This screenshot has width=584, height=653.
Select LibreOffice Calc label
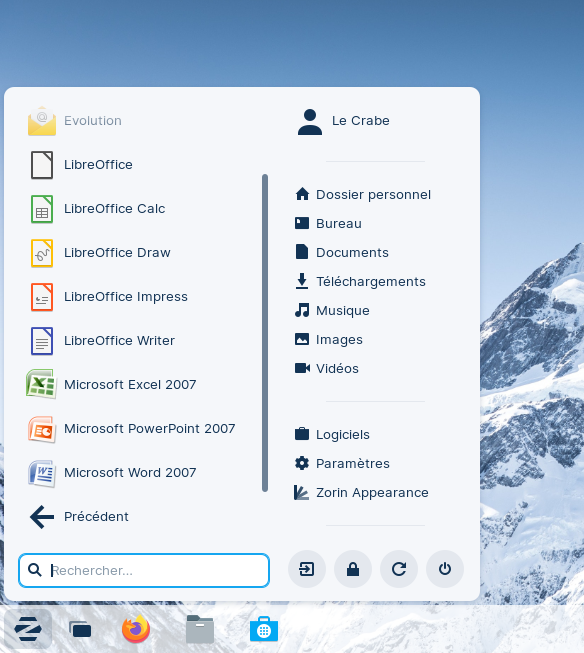[x=115, y=209]
